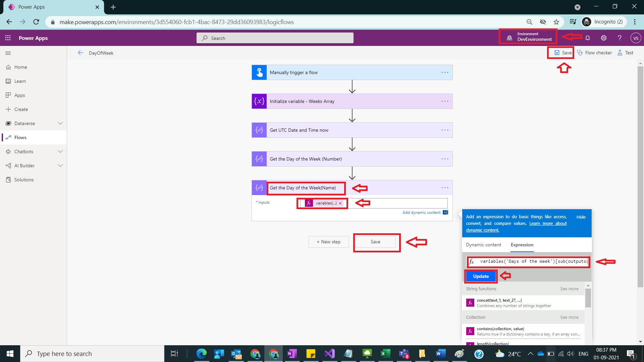644x362 pixels.
Task: Open Flows in the left navigation
Action: point(21,137)
